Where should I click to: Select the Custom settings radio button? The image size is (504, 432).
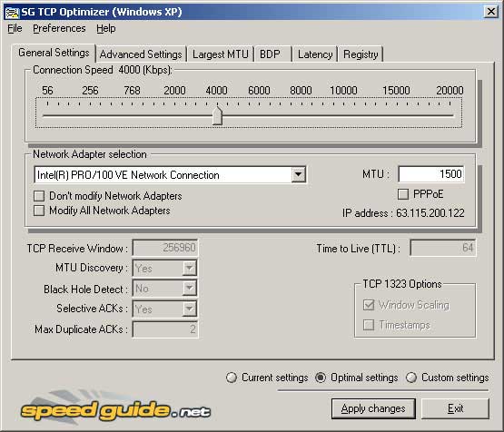point(411,378)
